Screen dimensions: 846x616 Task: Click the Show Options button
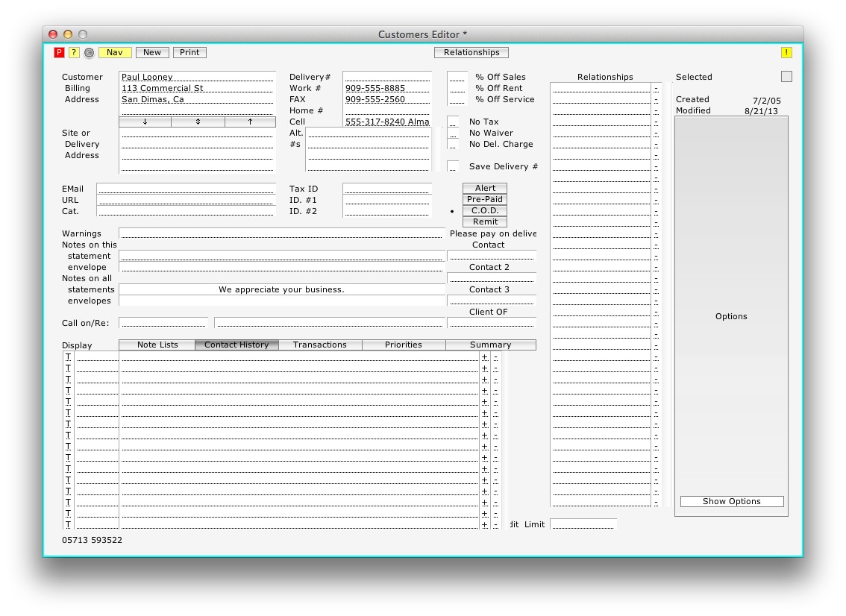[x=732, y=501]
